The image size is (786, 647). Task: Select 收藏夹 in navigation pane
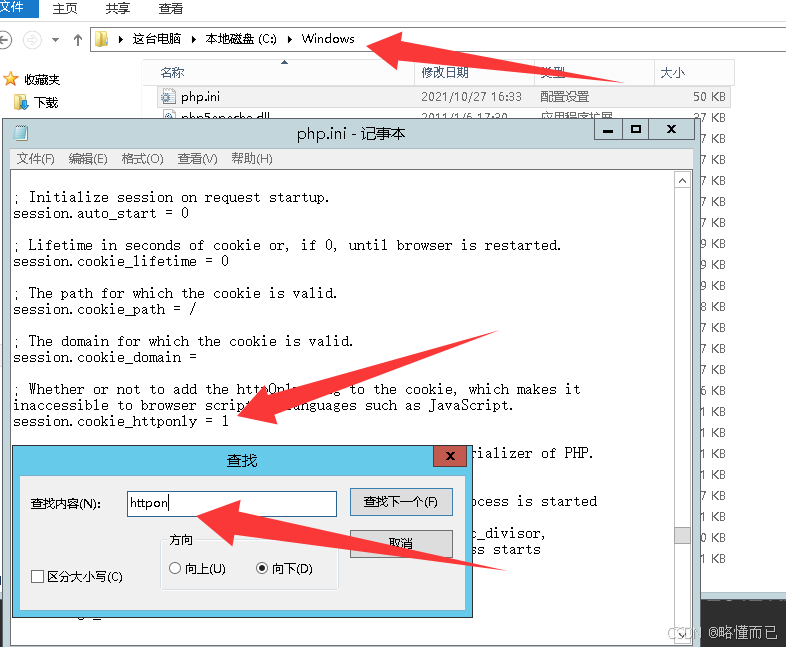42,79
